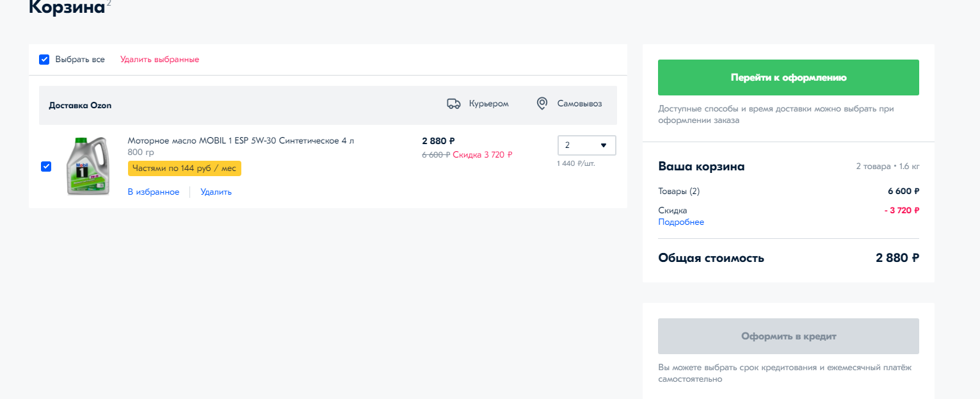Click Удалить link under the product
The height and width of the screenshot is (399, 980).
tap(216, 192)
